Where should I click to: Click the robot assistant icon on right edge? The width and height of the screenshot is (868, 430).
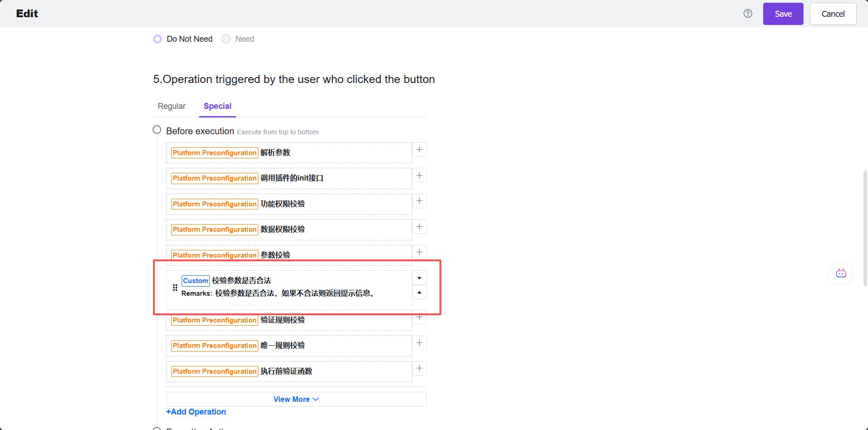840,273
